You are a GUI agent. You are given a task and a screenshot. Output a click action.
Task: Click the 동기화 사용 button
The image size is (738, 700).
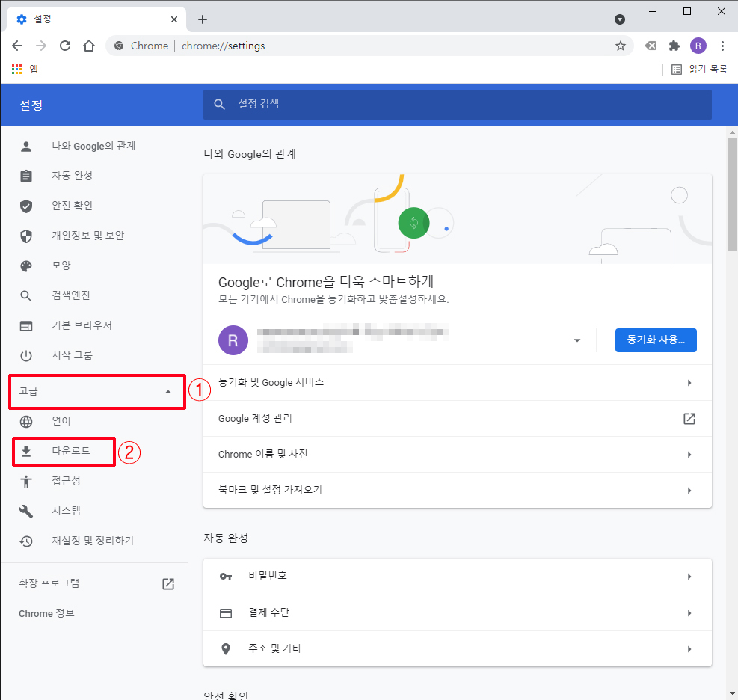click(656, 340)
